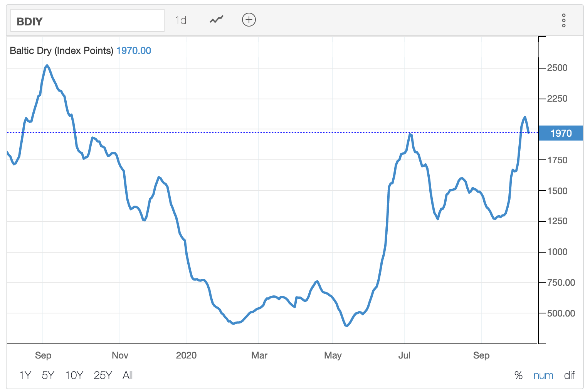Click the 1000 axis label

pyautogui.click(x=557, y=252)
